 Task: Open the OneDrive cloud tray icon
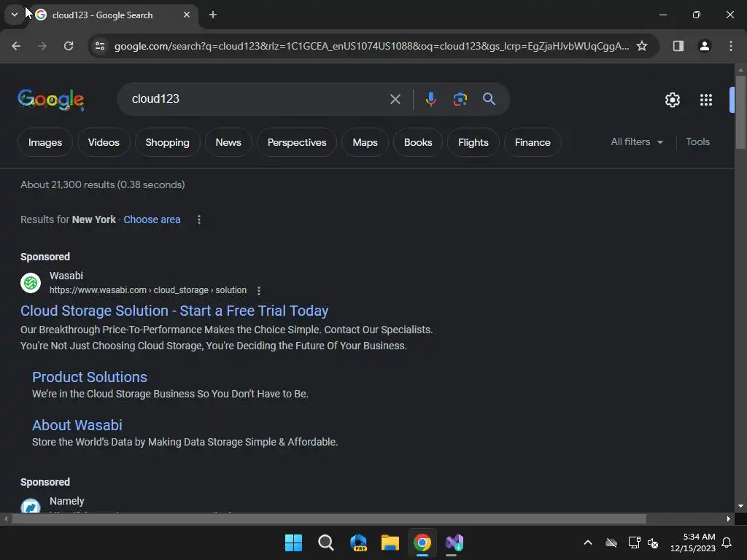click(x=611, y=542)
